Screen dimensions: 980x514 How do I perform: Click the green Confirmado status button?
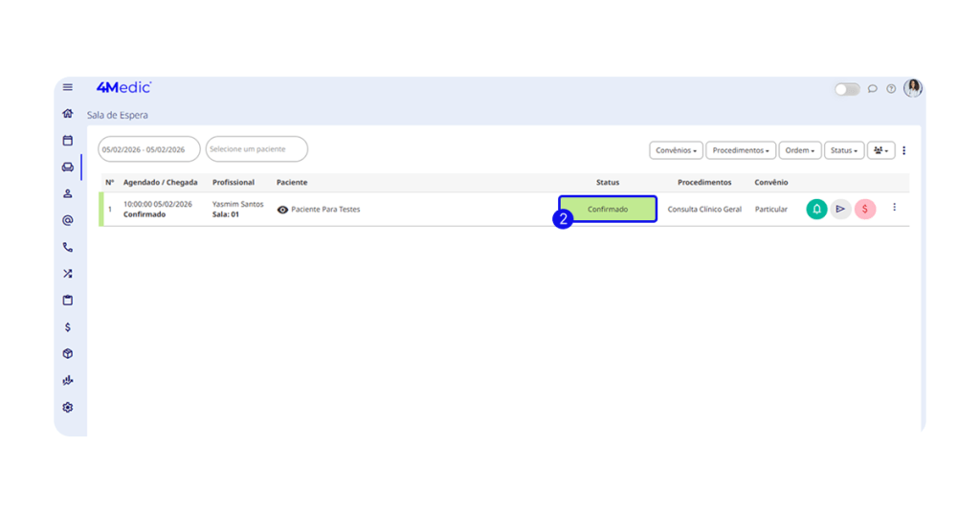[x=609, y=209]
